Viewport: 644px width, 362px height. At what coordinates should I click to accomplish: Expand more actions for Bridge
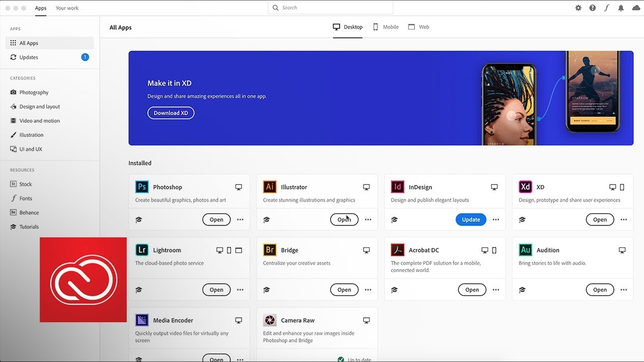368,290
